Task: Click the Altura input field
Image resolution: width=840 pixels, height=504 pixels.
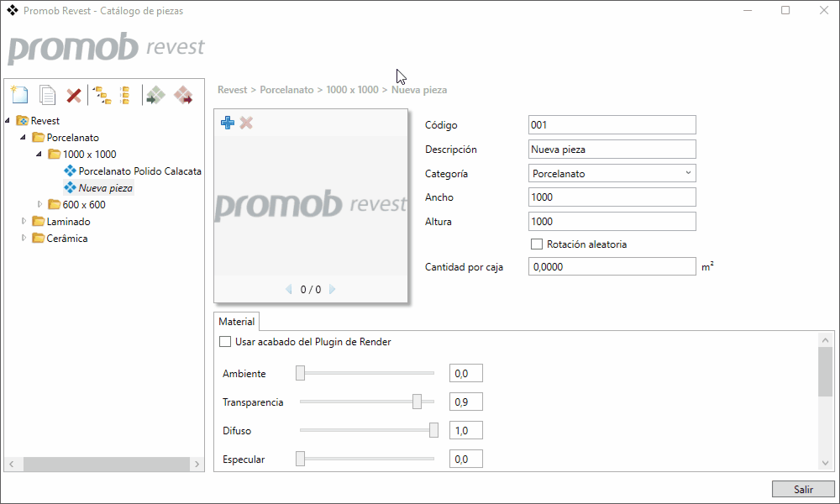Action: 612,221
